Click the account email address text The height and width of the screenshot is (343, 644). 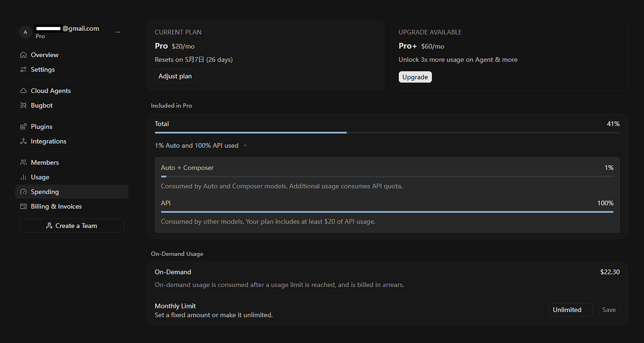click(67, 29)
